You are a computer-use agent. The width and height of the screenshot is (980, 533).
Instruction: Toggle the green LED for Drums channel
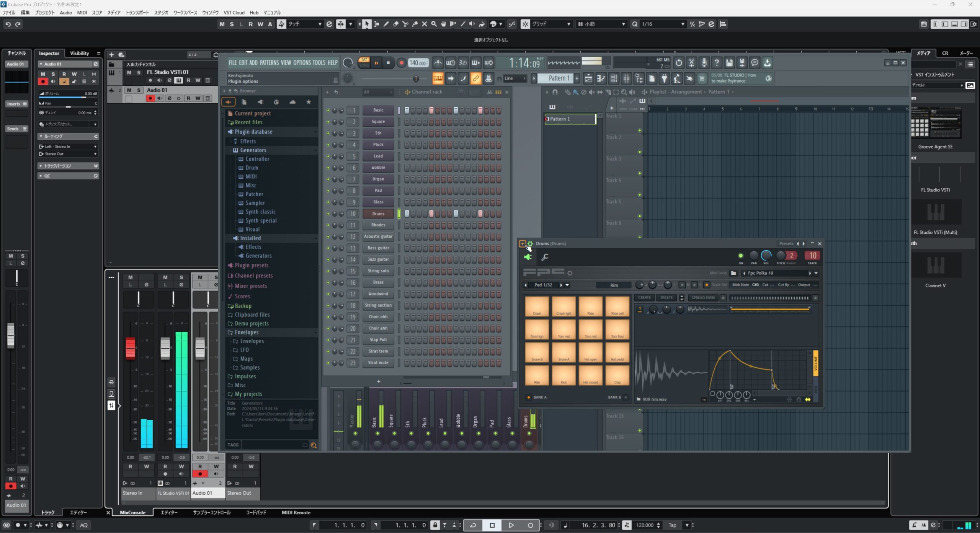click(x=328, y=214)
